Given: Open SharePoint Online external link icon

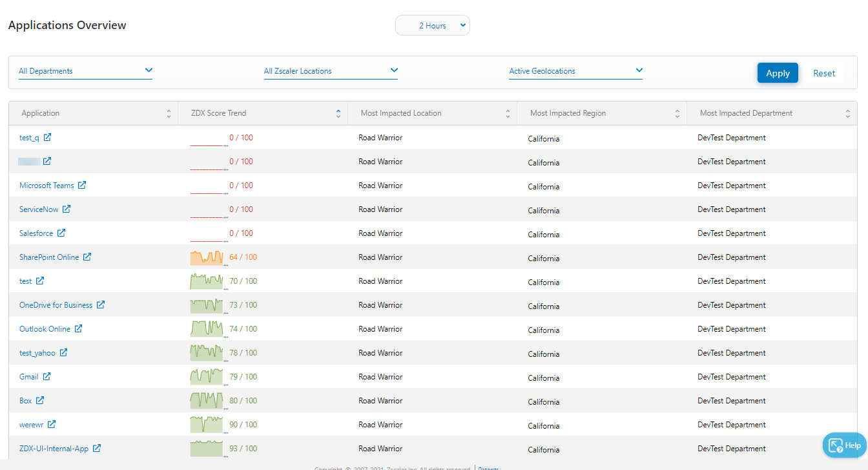Looking at the screenshot, I should 87,257.
